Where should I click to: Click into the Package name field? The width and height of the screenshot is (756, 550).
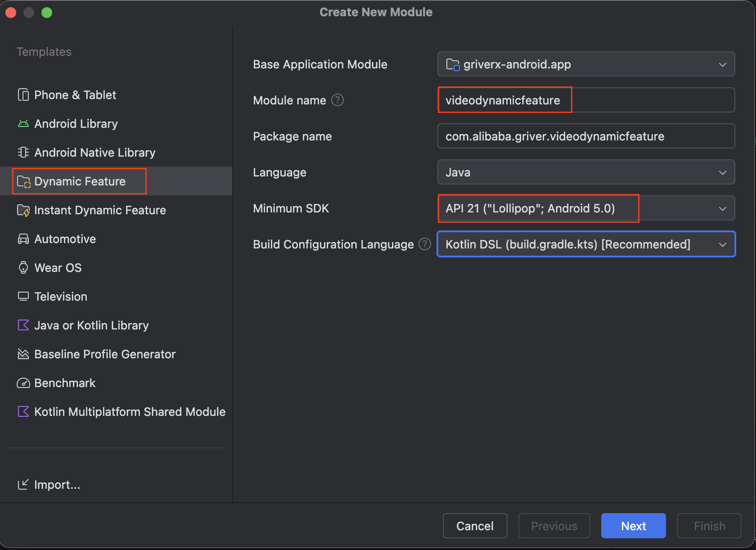(585, 136)
